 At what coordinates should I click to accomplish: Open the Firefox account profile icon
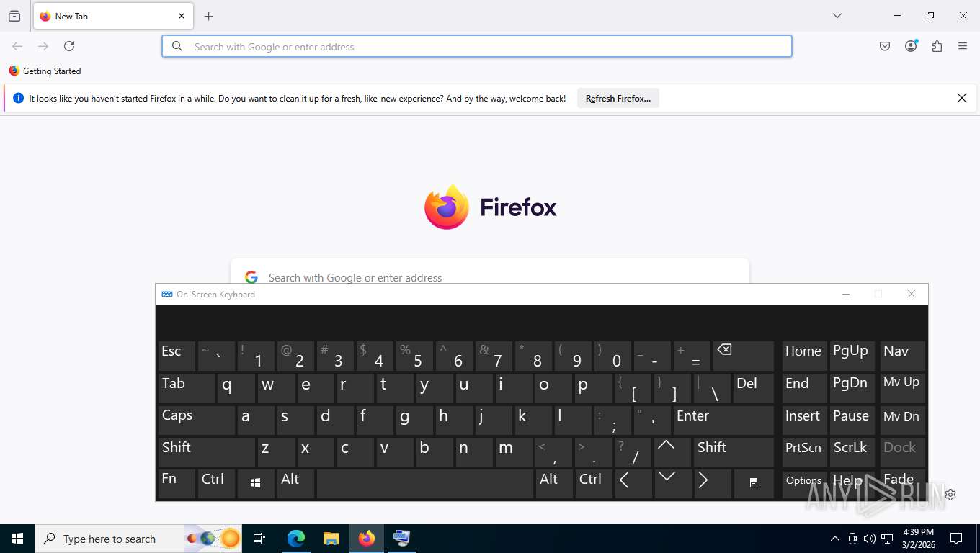click(911, 46)
